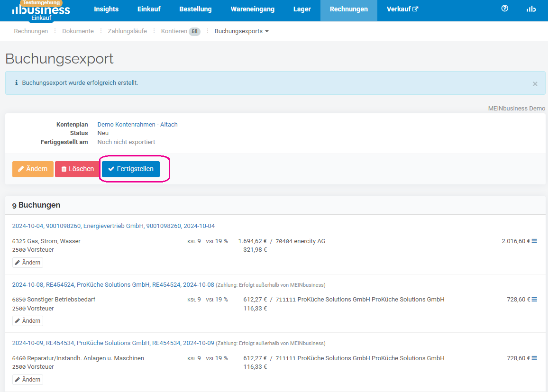
Task: Click Ändern under Reparatur/Instandh. booking
Action: click(27, 379)
